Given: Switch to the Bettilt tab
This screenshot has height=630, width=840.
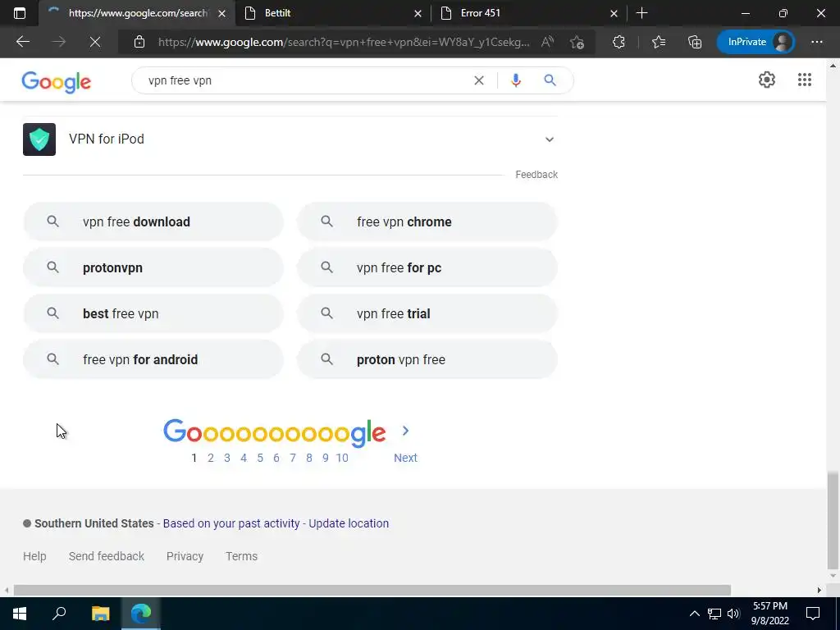Looking at the screenshot, I should point(333,13).
